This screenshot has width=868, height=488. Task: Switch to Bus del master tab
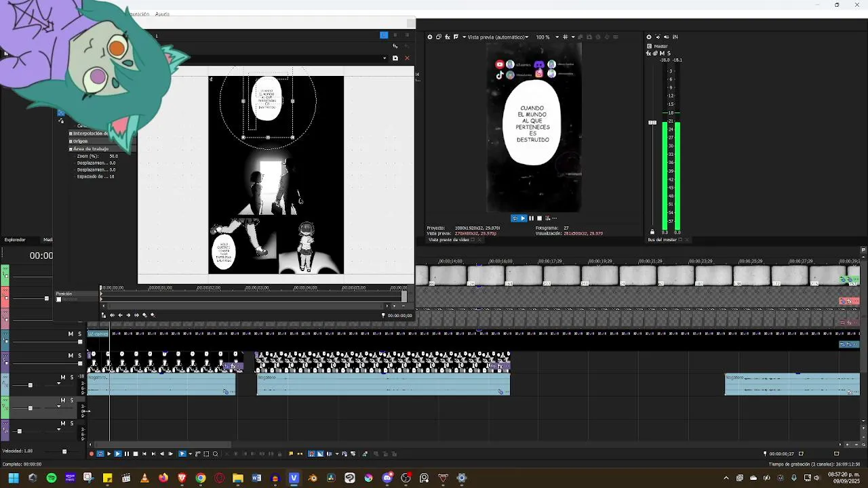(663, 239)
